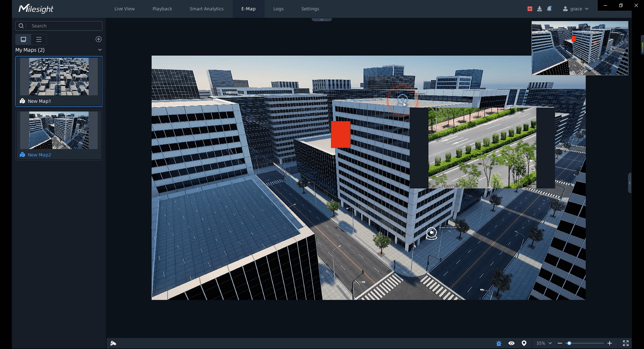The image size is (644, 349).
Task: Open the download manager icon
Action: (539, 9)
